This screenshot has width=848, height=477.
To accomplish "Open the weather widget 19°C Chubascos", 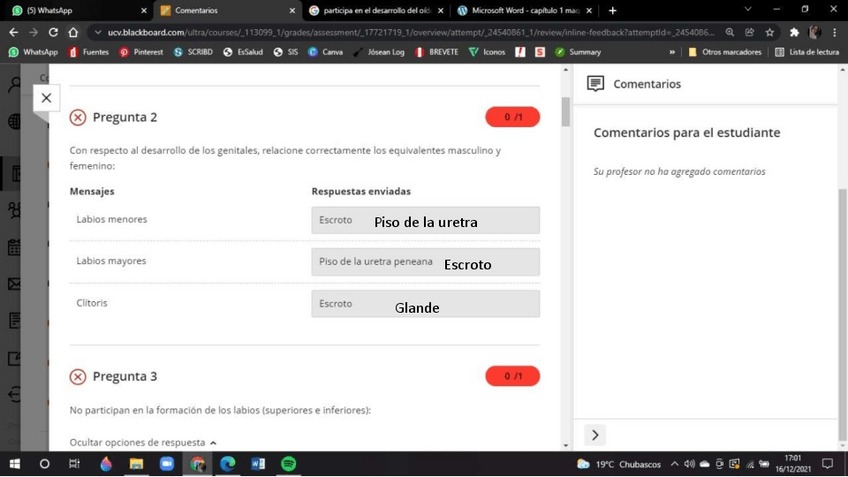I will (619, 464).
